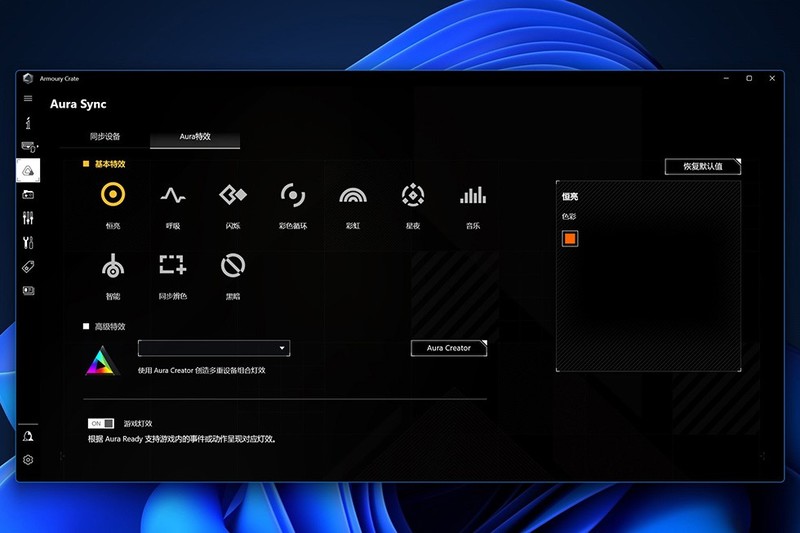The image size is (800, 533).
Task: Click the Aura Sync page title
Action: [78, 104]
